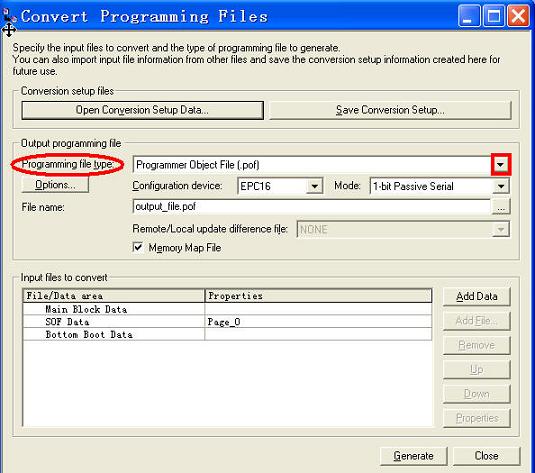Click the Properties column header
Screen dimensions: 535x473
coord(318,296)
